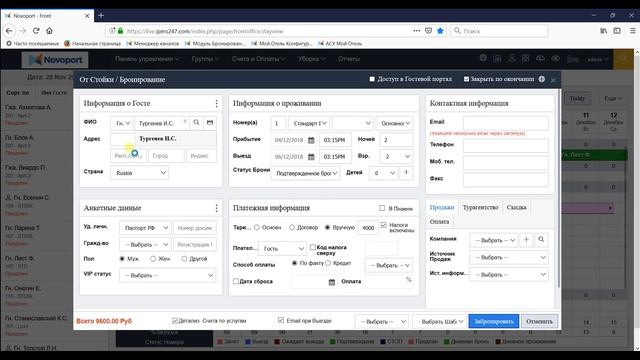Image resolution: width=640 pixels, height=360 pixels.
Task: Enable Код налога сверху checkbox
Action: click(313, 247)
